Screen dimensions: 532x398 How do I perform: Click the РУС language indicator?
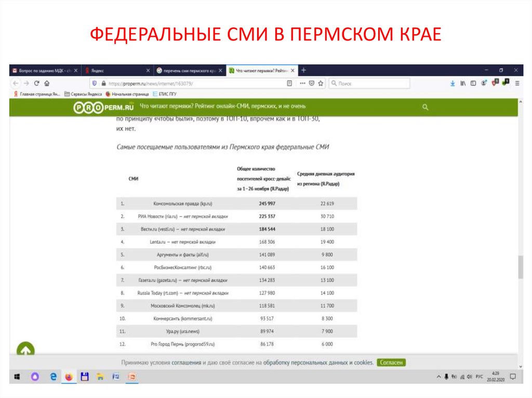pyautogui.click(x=479, y=377)
